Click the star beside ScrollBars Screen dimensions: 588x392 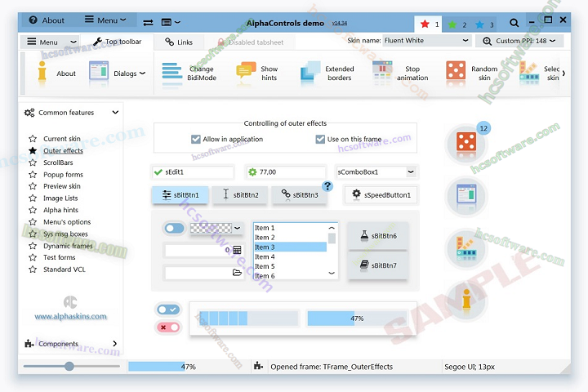click(33, 163)
